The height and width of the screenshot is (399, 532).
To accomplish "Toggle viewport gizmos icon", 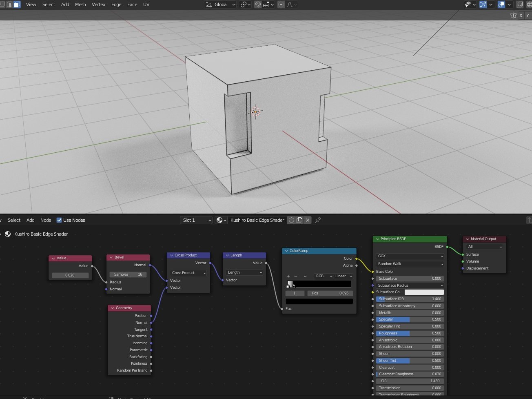I will [x=483, y=4].
